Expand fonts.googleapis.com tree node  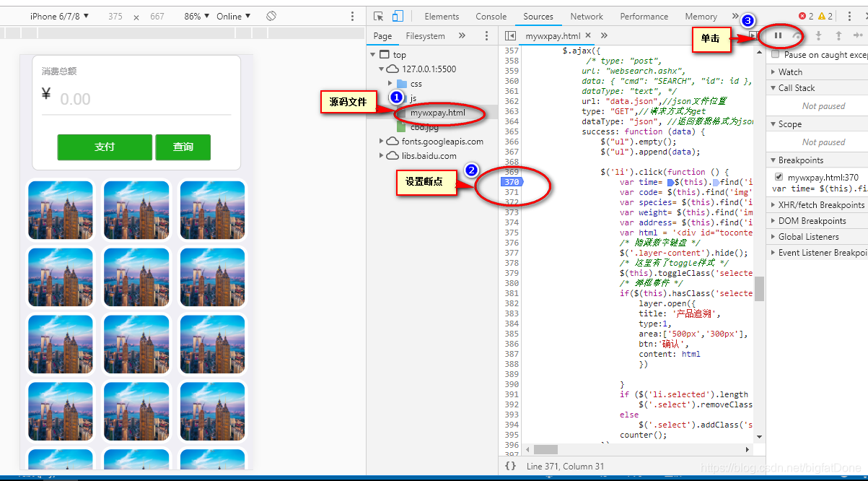382,141
